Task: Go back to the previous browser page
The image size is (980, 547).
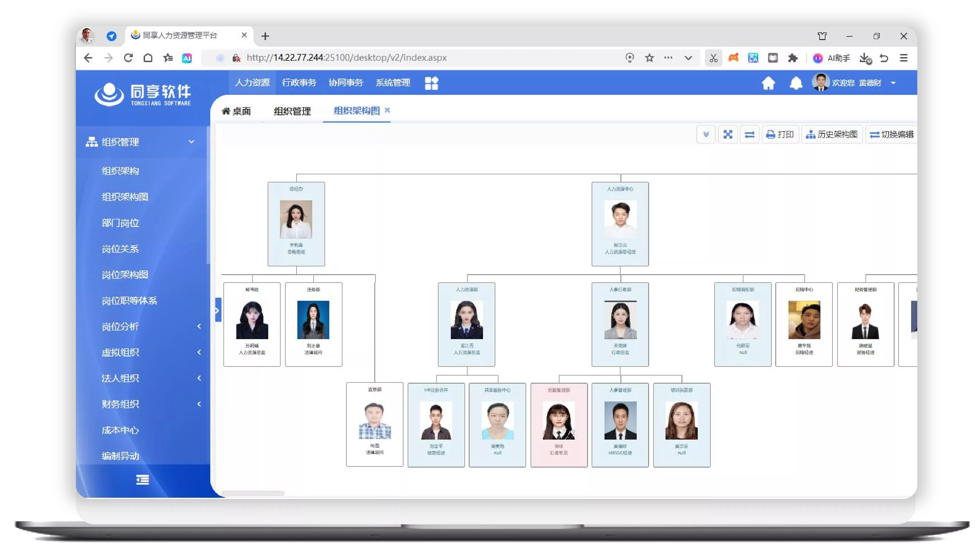Action: click(x=88, y=58)
